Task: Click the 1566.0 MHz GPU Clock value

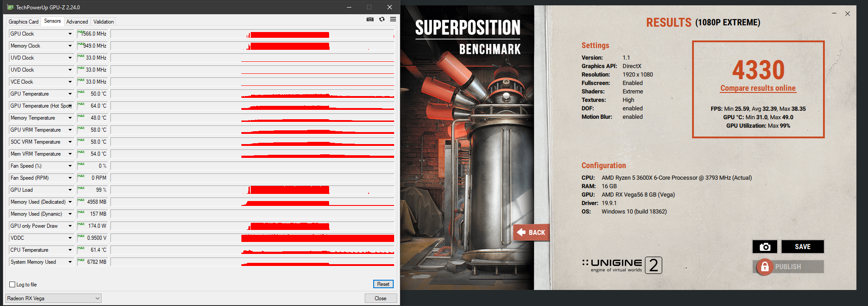Action: [93, 34]
